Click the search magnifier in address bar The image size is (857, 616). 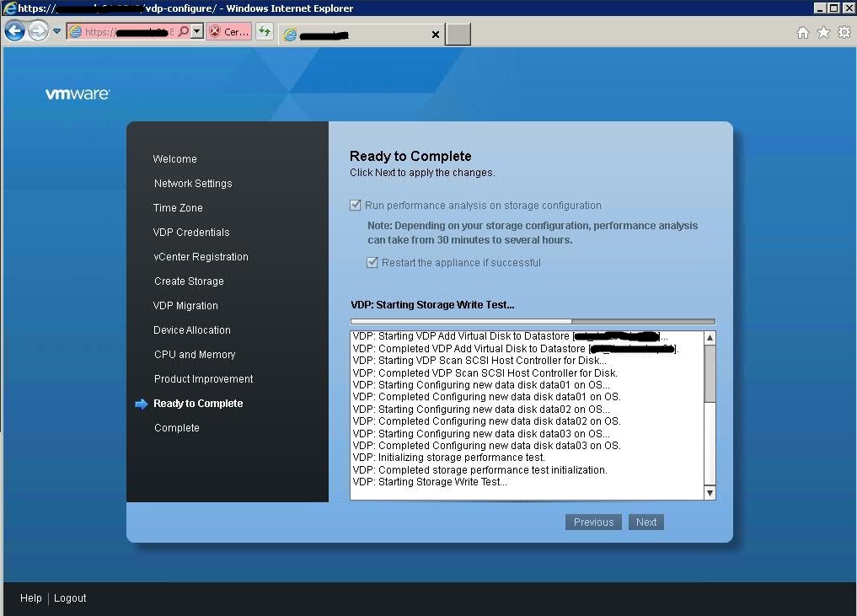184,32
